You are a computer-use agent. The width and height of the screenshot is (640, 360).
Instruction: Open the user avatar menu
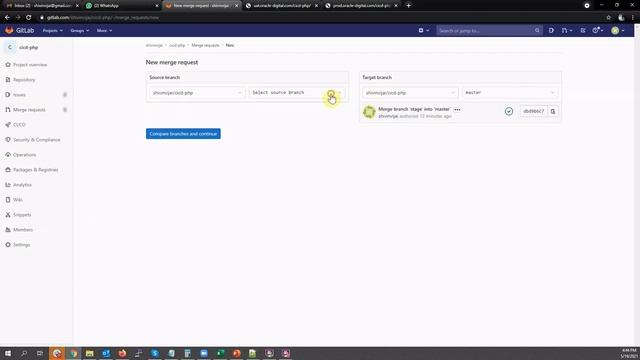618,31
